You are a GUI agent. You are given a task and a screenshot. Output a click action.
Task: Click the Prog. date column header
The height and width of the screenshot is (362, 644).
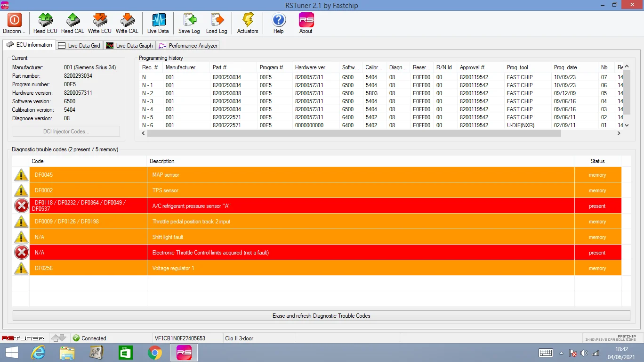(575, 67)
